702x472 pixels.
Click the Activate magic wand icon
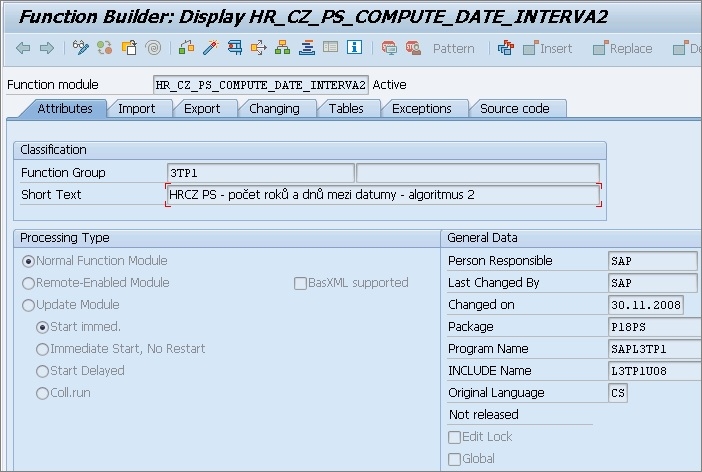click(210, 48)
